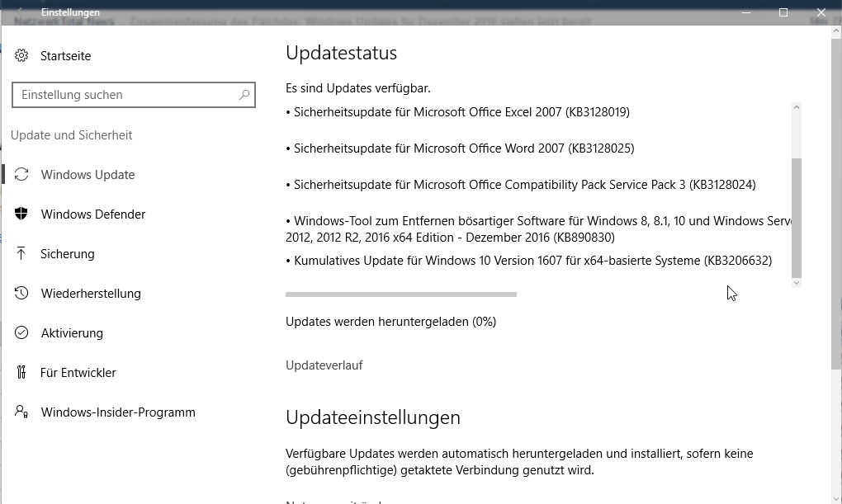Click the Windows-Insider-Programm person icon

coord(22,412)
